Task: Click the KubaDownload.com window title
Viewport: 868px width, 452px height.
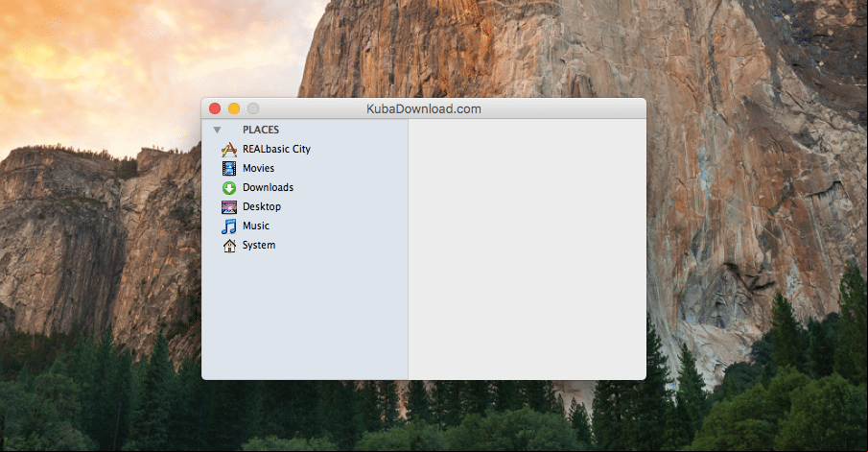Action: click(424, 108)
